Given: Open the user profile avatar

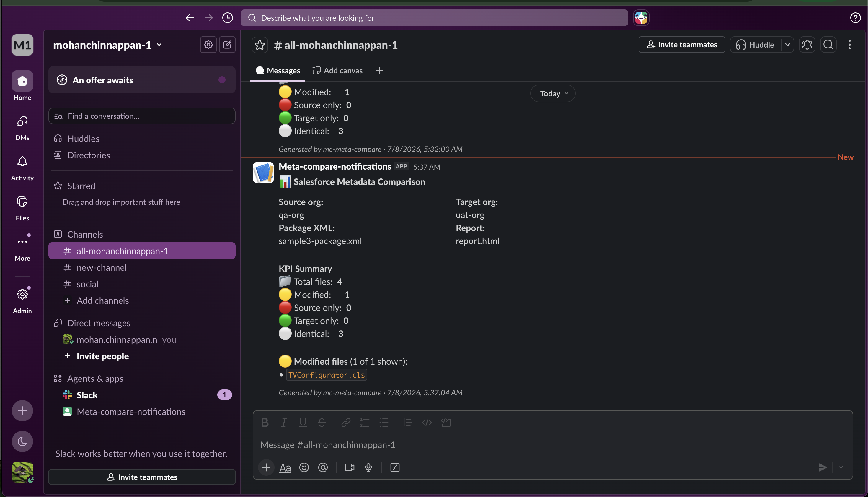Looking at the screenshot, I should [22, 472].
